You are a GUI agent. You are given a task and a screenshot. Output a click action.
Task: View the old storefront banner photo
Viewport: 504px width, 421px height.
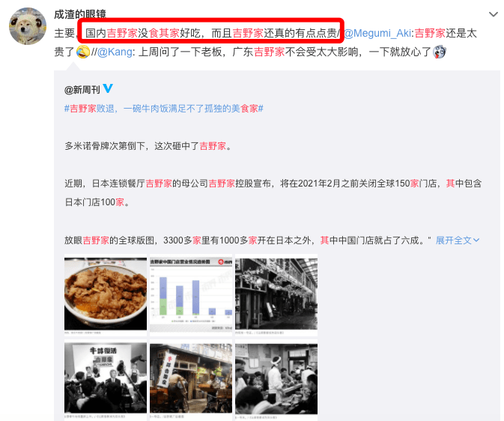(x=191, y=378)
